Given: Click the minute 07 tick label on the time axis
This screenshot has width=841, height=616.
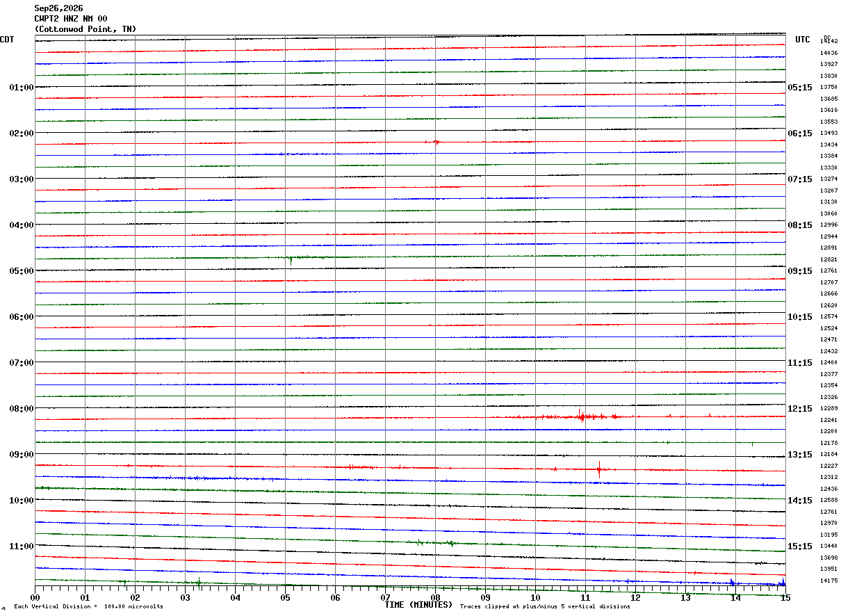Looking at the screenshot, I should click(385, 597).
